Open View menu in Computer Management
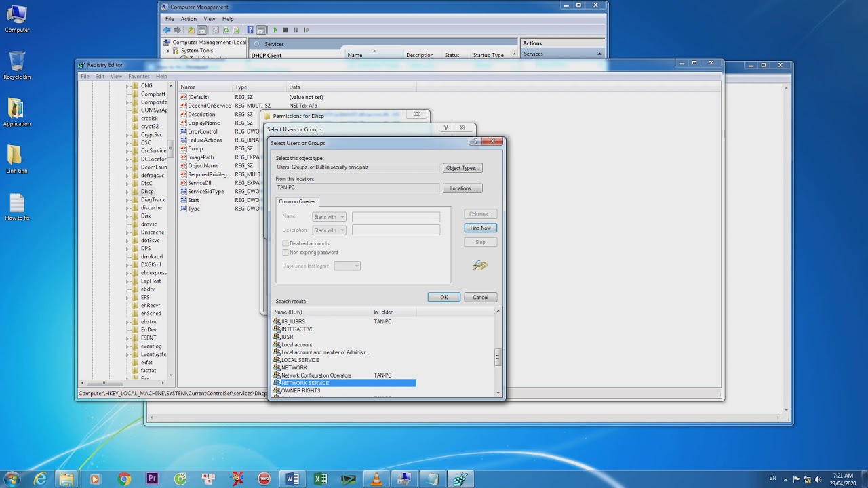868x488 pixels. pos(210,19)
